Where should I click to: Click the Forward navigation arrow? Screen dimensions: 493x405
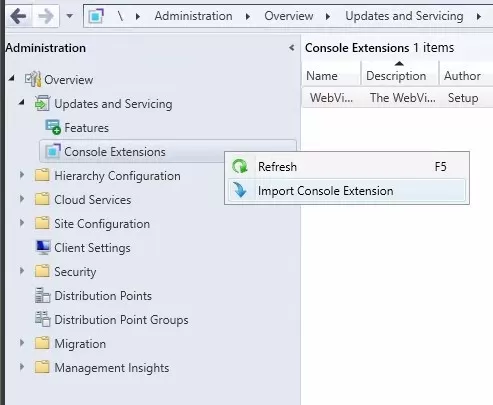click(45, 16)
